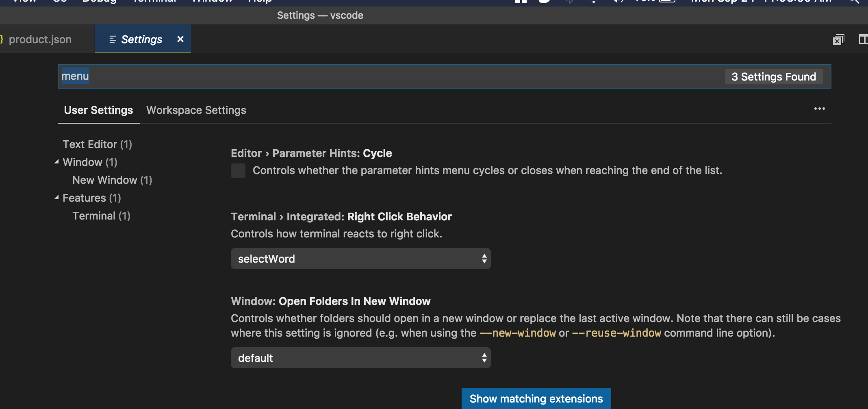Viewport: 868px width, 409px height.
Task: Select Text Editor (1) in settings tree
Action: pyautogui.click(x=98, y=144)
